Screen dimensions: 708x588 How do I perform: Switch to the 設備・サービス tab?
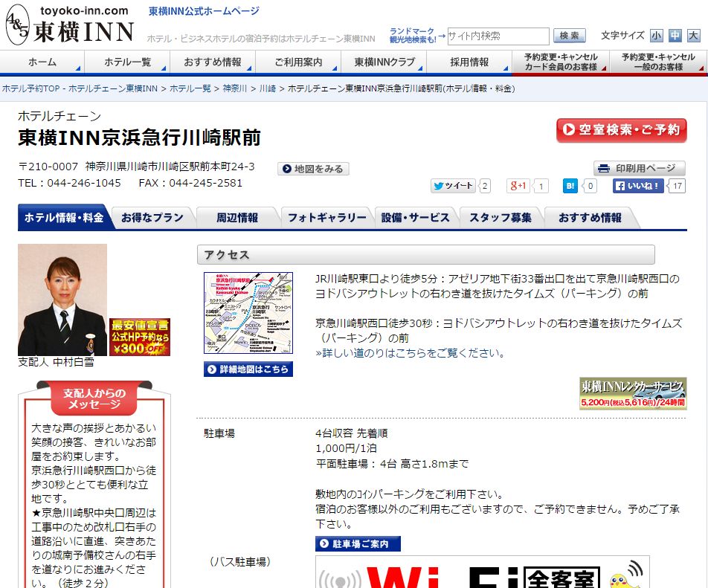tap(416, 218)
